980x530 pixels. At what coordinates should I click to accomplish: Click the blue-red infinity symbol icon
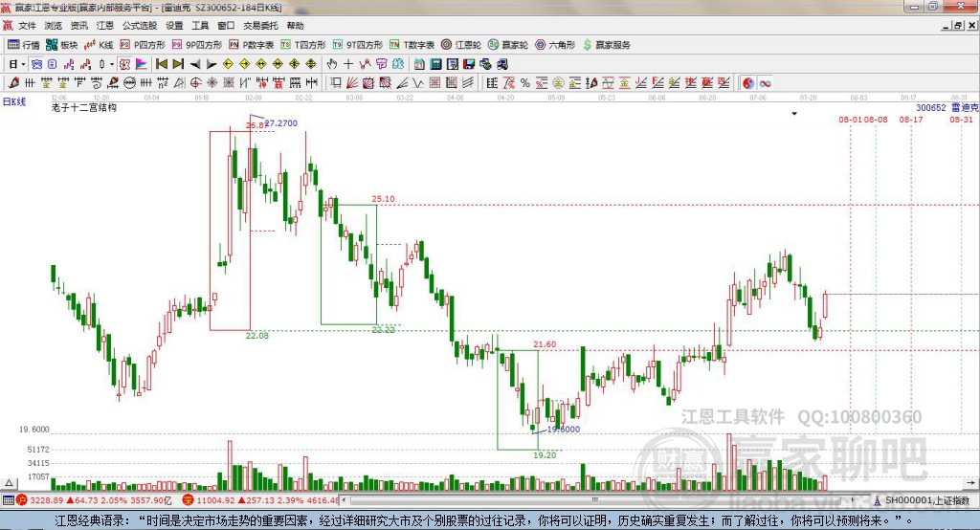(765, 82)
